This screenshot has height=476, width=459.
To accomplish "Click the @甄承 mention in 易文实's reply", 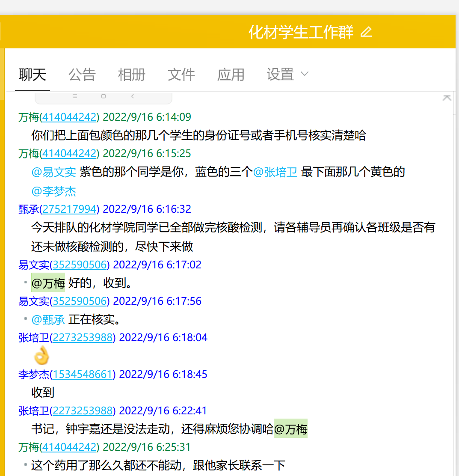I will pos(48,320).
